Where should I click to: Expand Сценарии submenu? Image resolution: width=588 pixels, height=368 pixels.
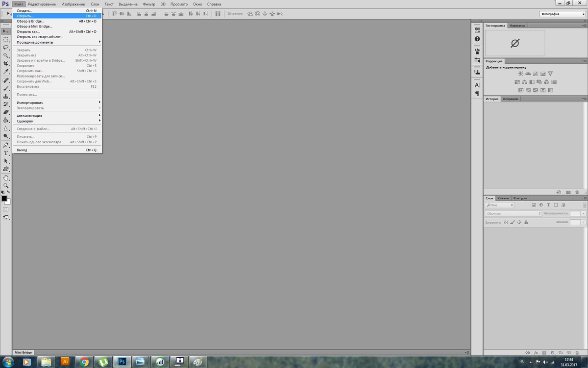pos(57,121)
